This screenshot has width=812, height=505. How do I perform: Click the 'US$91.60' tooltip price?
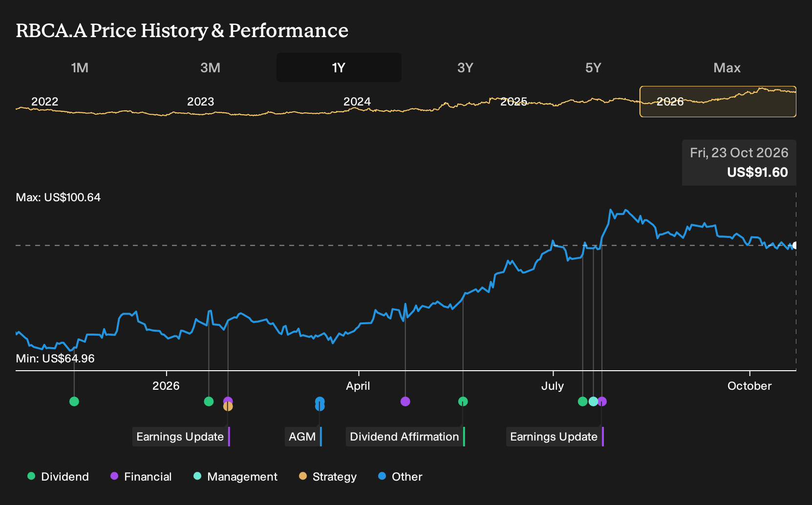coord(757,172)
